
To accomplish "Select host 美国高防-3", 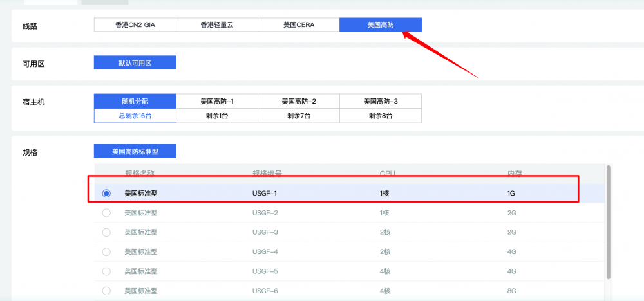I will click(380, 102).
